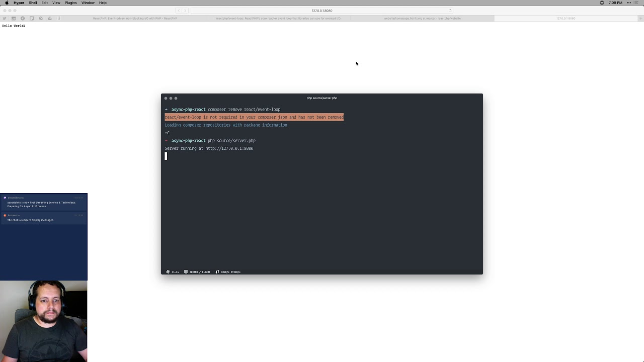This screenshot has width=644, height=362.
Task: Click the calendar bookmark icon in favorites bar
Action: tap(13, 18)
